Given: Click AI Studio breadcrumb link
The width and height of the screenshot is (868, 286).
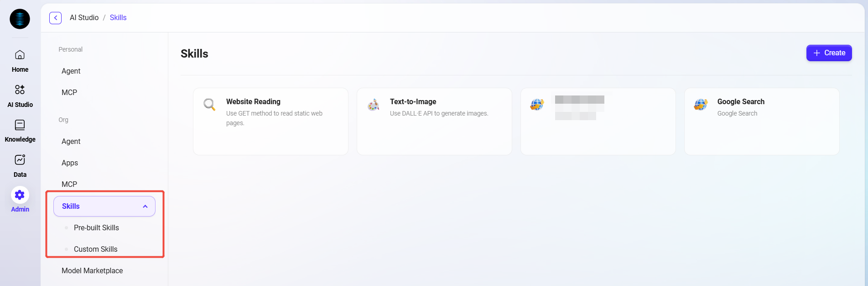Looking at the screenshot, I should click(x=84, y=18).
